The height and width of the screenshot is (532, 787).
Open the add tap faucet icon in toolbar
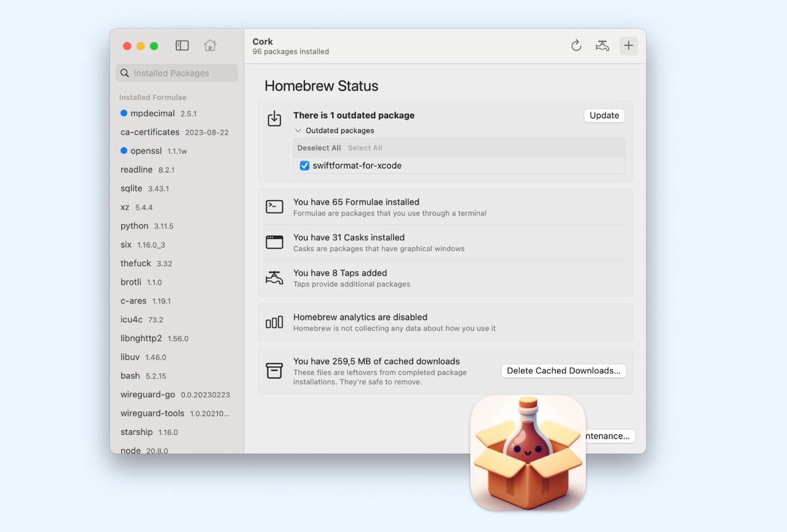(602, 46)
